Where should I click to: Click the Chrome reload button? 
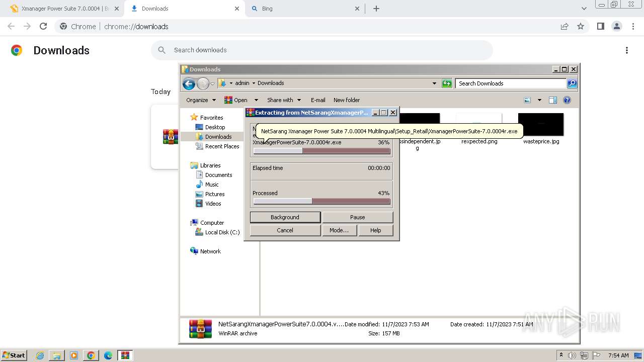click(x=43, y=26)
